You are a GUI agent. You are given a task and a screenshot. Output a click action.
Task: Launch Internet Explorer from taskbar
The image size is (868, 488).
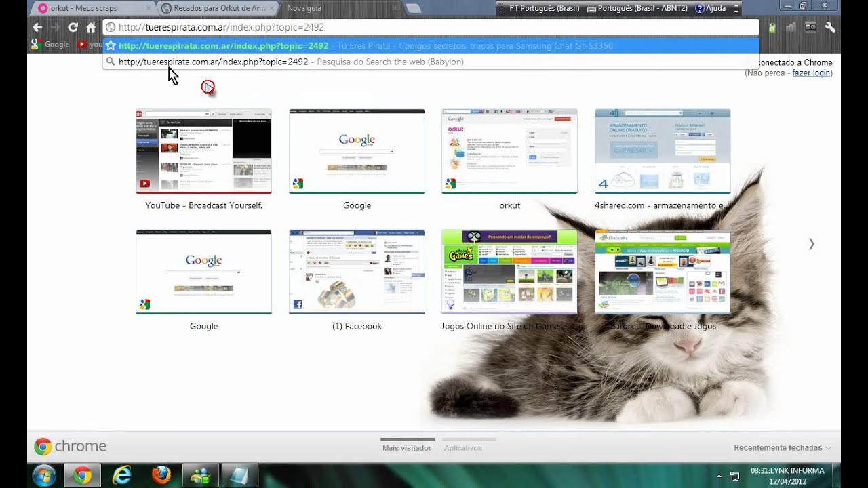click(x=122, y=476)
